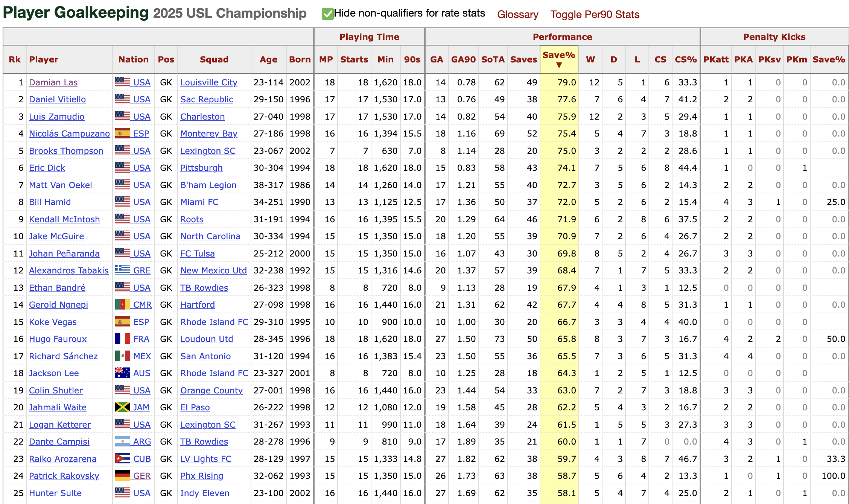This screenshot has width=849, height=504.
Task: Open the Glossary link
Action: tap(517, 14)
